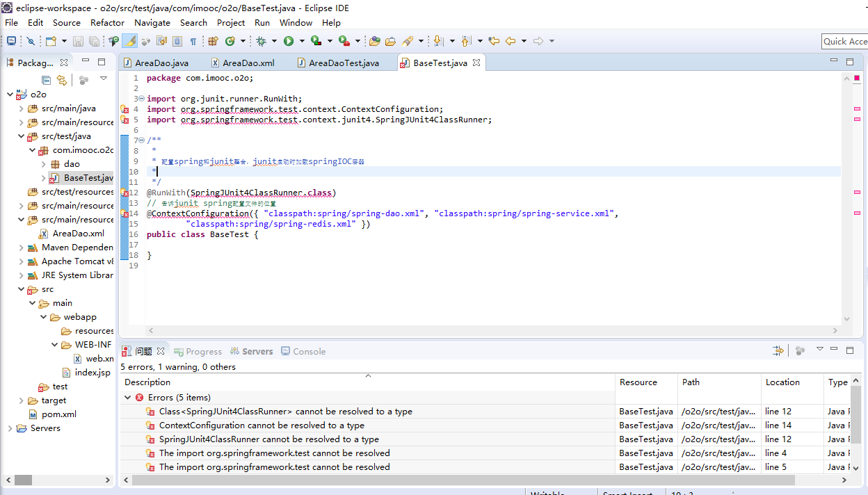
Task: Click the Last Edit Location icon
Action: point(494,42)
